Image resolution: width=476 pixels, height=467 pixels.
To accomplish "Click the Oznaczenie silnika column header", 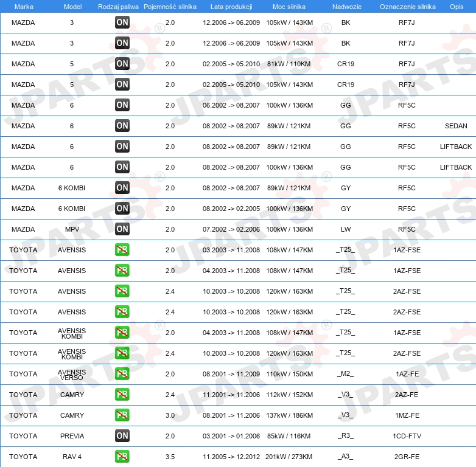I will [408, 7].
